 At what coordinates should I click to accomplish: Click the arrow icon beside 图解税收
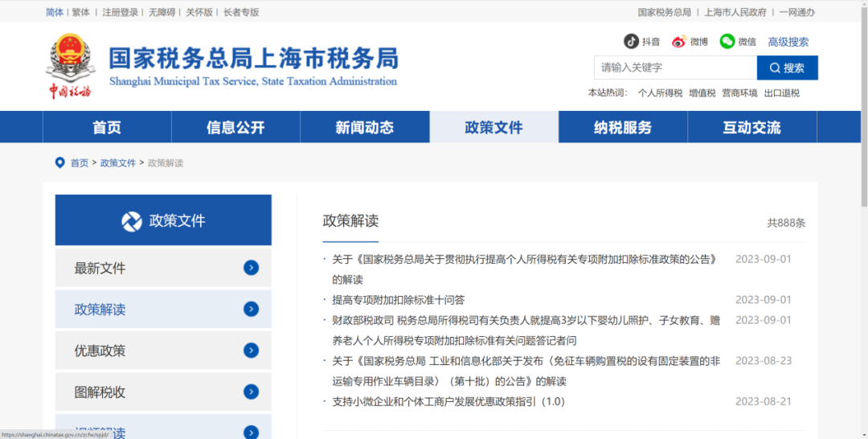(x=251, y=392)
